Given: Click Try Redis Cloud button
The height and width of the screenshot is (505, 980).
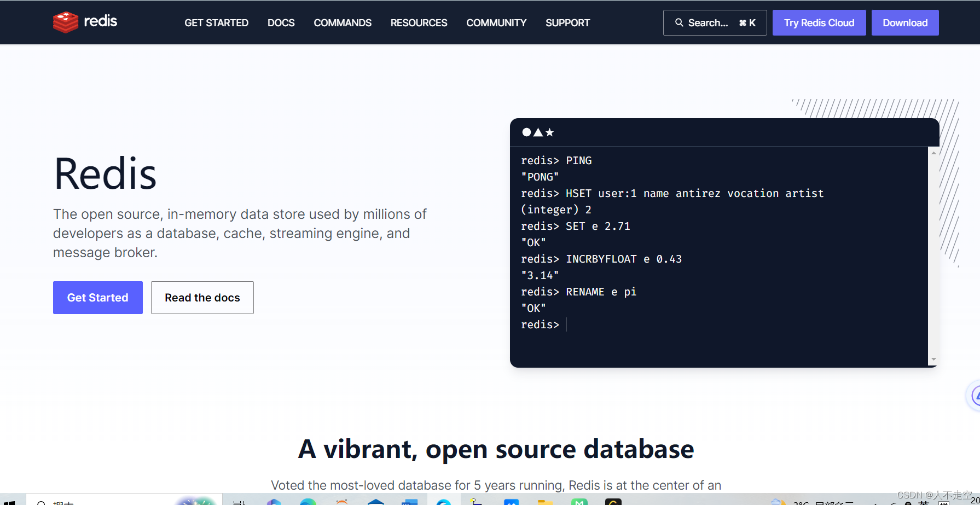Looking at the screenshot, I should pyautogui.click(x=819, y=22).
